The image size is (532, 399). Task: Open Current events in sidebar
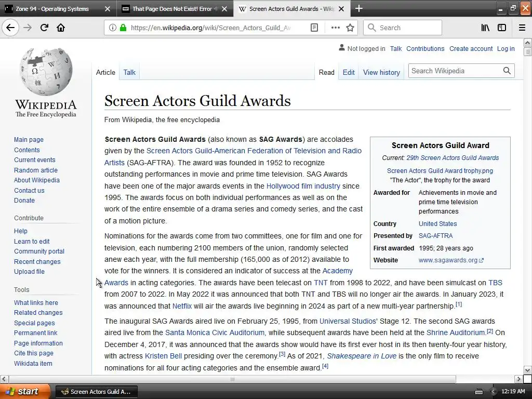coord(35,160)
